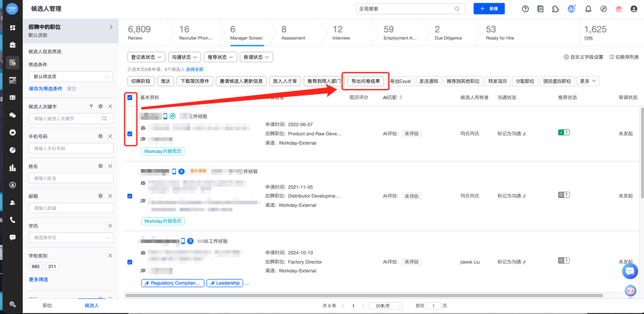Open the pie chart icon in sidebar

[x=13, y=150]
